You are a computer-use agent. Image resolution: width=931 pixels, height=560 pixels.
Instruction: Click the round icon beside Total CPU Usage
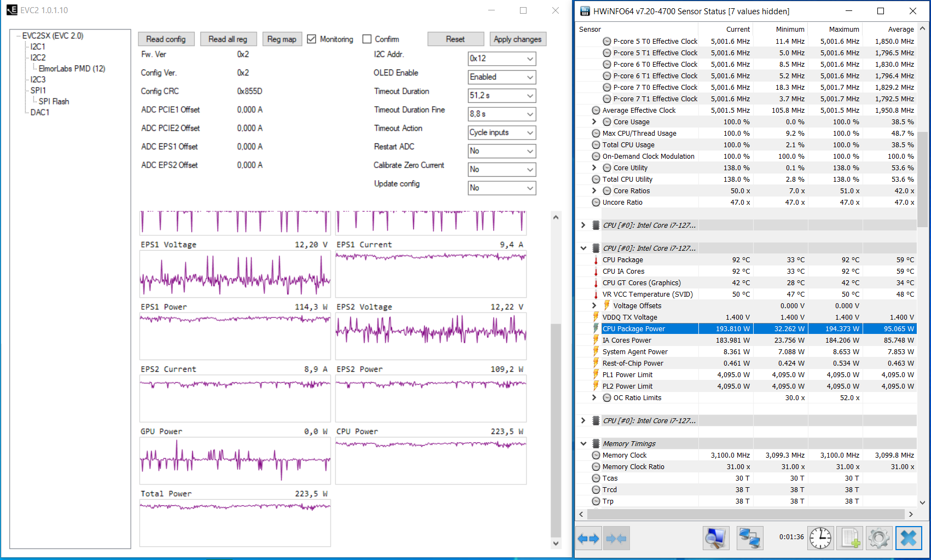(x=596, y=145)
